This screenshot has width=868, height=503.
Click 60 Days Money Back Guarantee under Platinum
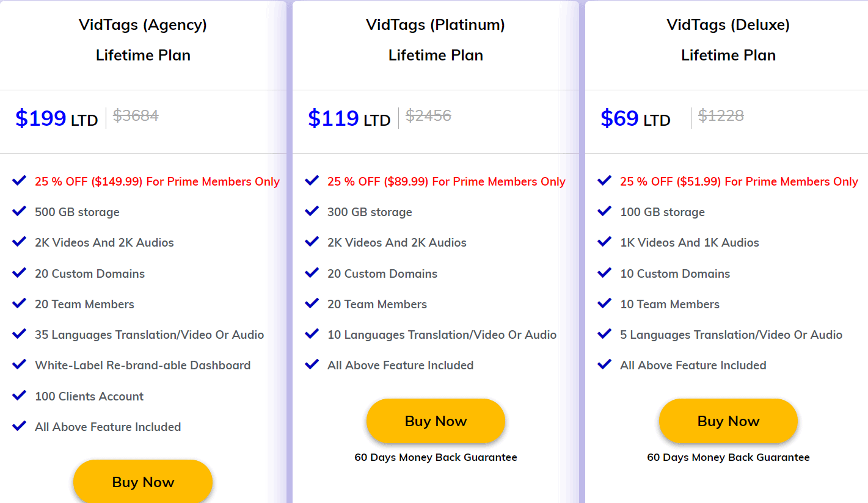[x=436, y=457]
